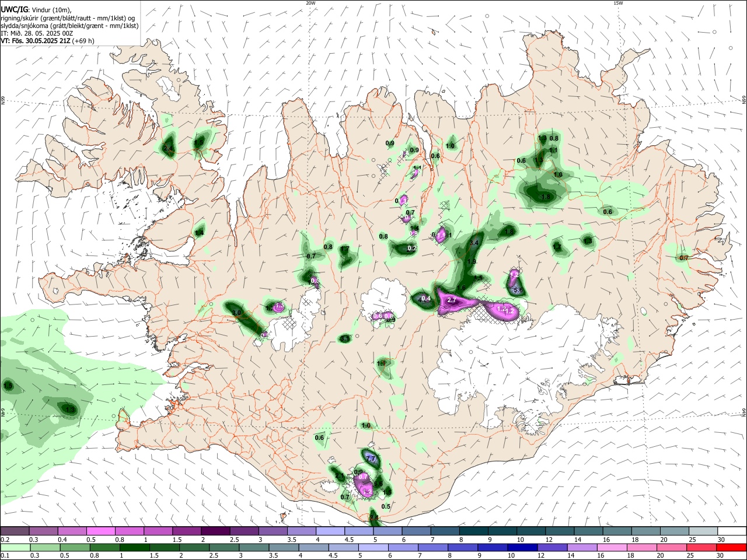
Task: Pick the bright red swatch ending the bottom legend row
Action: tap(731, 547)
